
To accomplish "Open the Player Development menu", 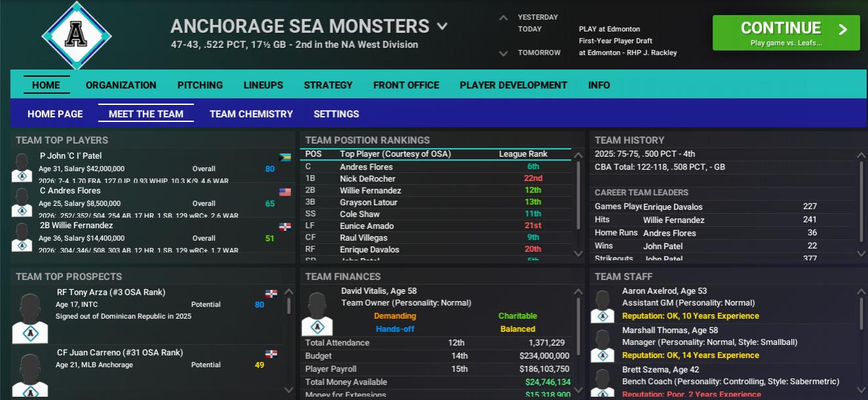I will click(513, 85).
